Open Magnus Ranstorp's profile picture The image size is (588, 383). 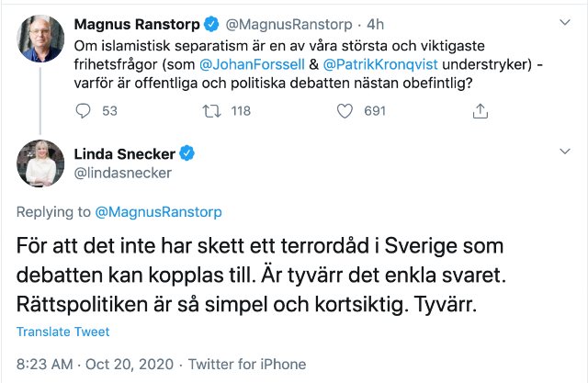pos(40,37)
